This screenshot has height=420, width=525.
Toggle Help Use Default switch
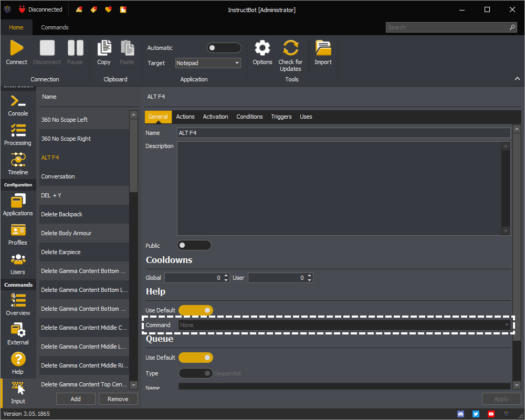(x=196, y=310)
